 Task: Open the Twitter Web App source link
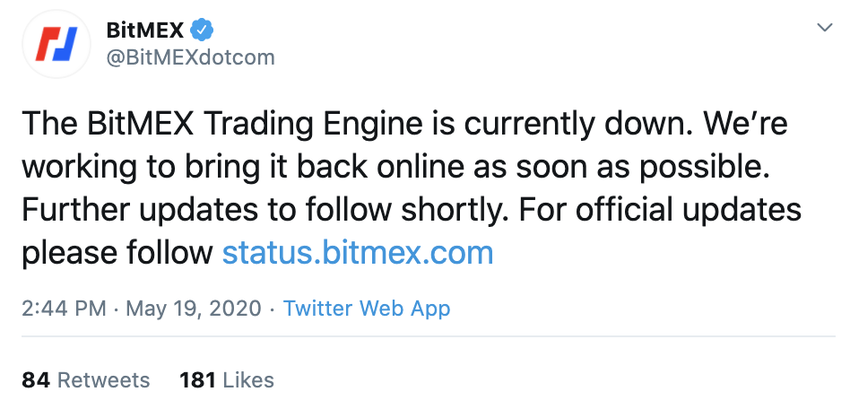click(x=366, y=309)
